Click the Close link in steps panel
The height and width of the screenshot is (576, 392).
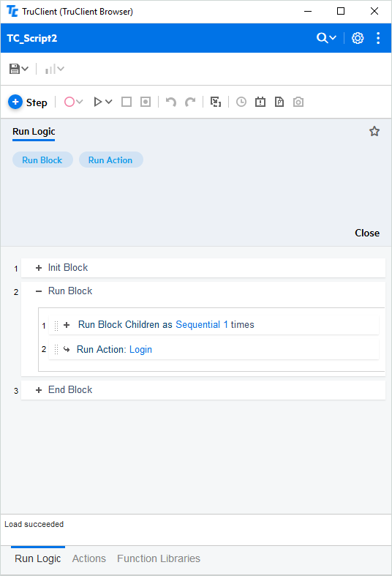[x=367, y=233]
